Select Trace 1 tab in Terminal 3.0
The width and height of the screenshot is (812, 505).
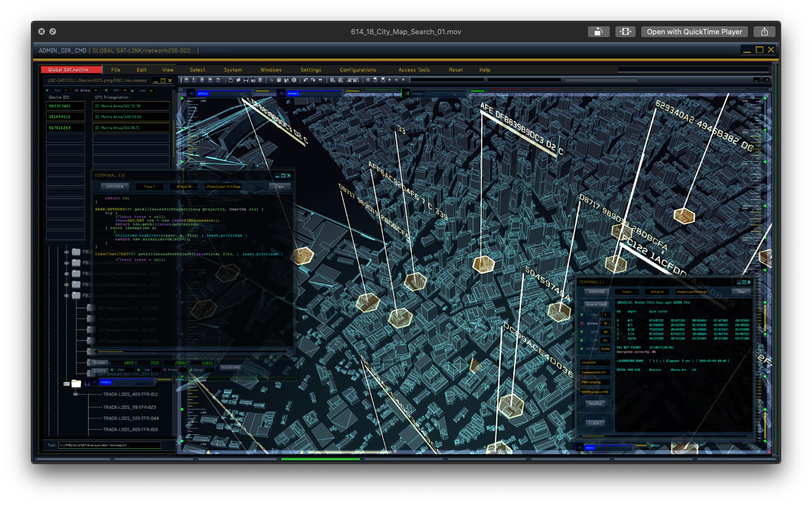click(149, 186)
